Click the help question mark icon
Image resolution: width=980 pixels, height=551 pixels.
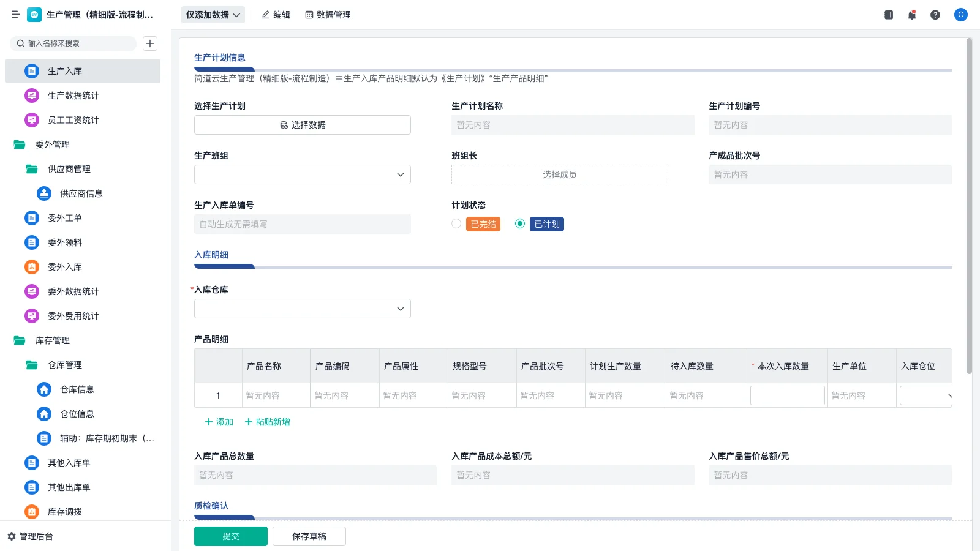(x=935, y=15)
